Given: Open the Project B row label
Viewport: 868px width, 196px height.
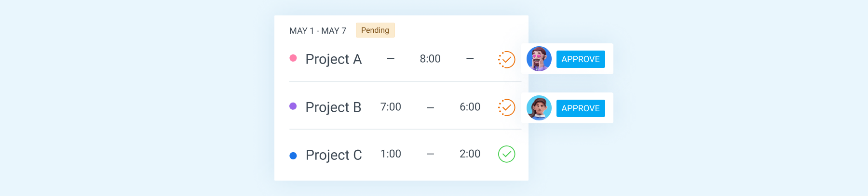Looking at the screenshot, I should (333, 107).
